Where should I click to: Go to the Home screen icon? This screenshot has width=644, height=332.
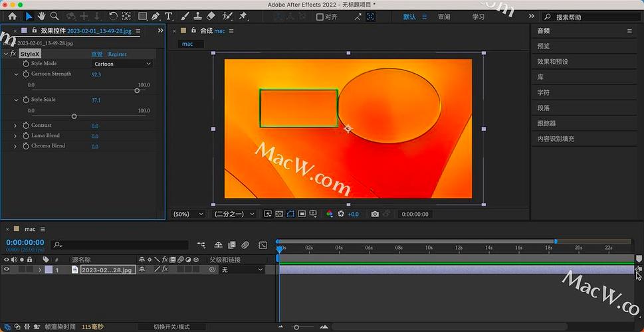pyautogui.click(x=13, y=17)
